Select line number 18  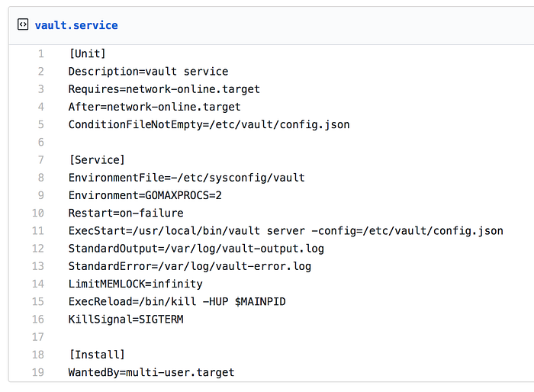click(x=38, y=355)
